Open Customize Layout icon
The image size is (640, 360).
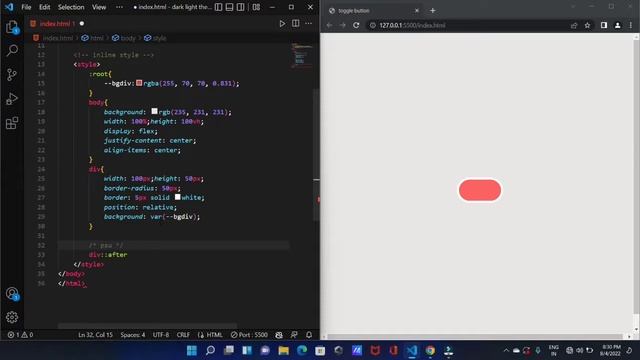[x=256, y=7]
